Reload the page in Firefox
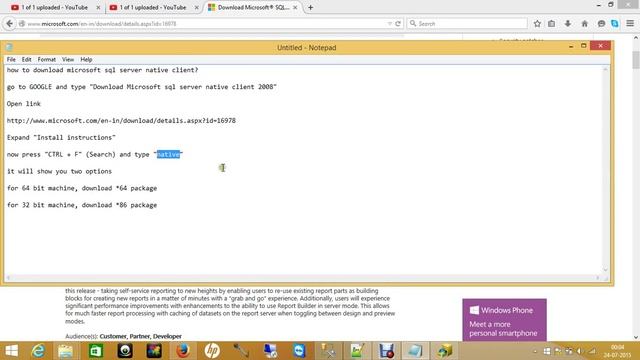The height and width of the screenshot is (360, 640). click(x=398, y=24)
